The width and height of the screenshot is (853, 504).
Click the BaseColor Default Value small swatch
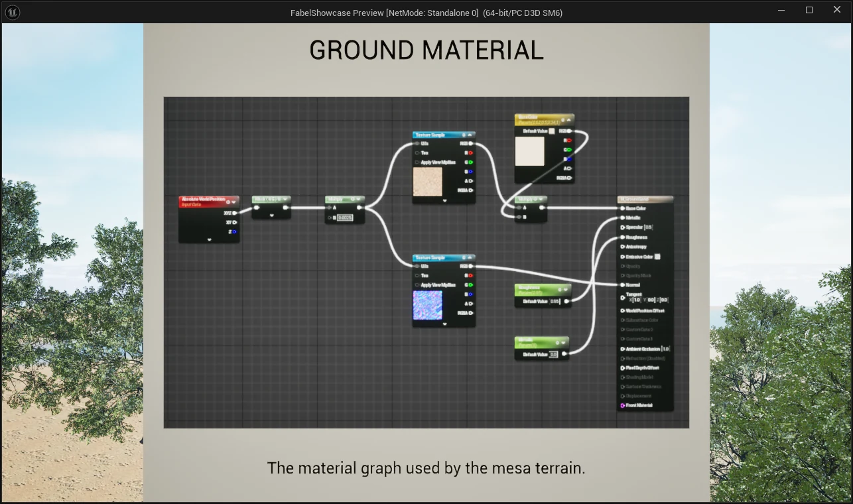(552, 131)
